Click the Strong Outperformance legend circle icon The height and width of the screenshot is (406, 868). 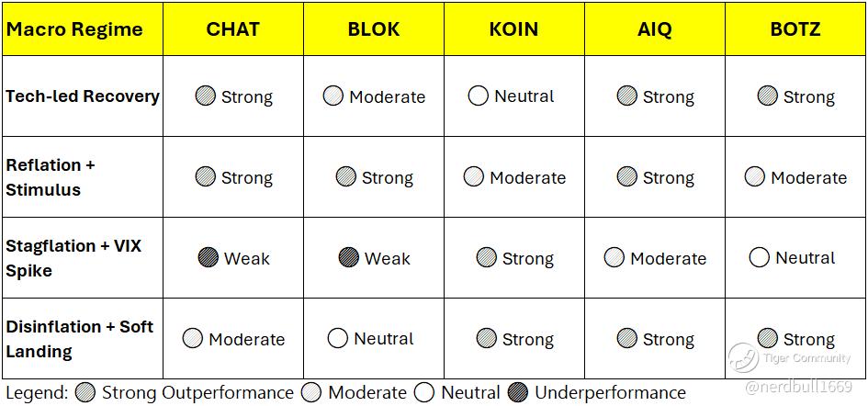pyautogui.click(x=85, y=392)
